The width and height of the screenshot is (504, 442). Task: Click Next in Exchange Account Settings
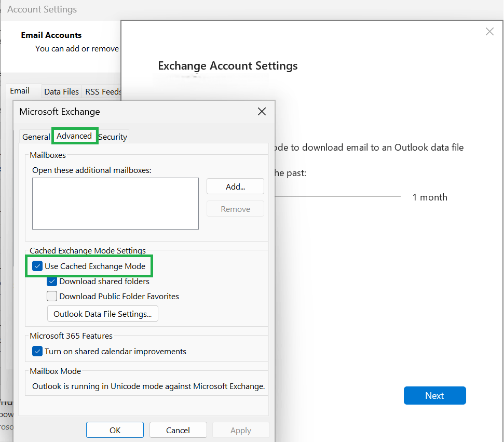click(434, 396)
